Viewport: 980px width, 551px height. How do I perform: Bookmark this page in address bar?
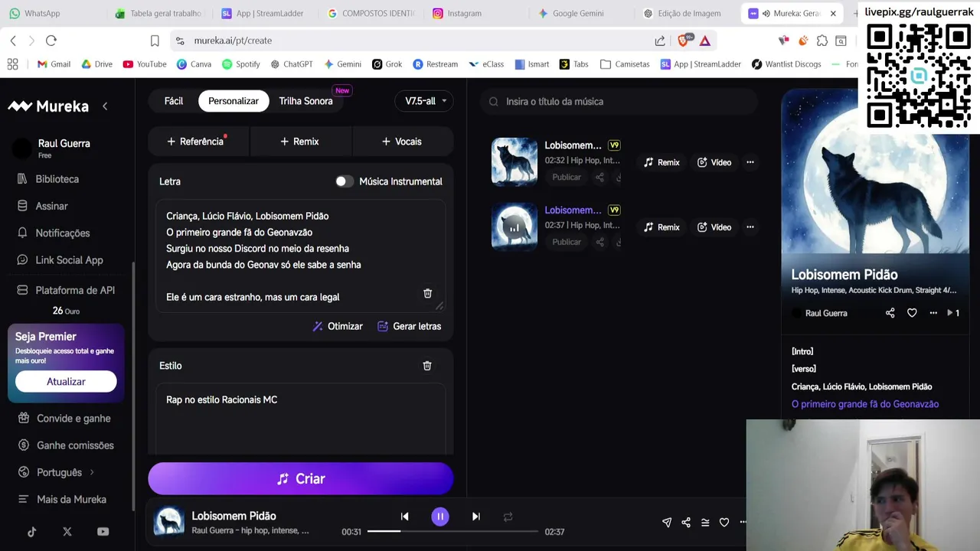(x=155, y=41)
